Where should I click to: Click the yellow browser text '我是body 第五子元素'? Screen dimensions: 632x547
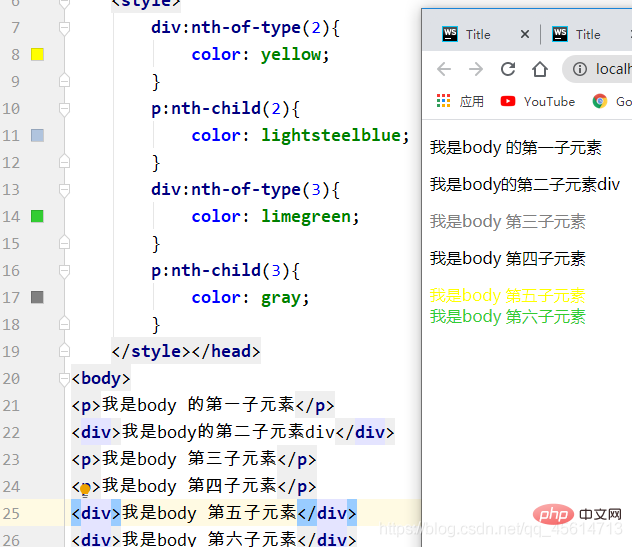point(507,295)
